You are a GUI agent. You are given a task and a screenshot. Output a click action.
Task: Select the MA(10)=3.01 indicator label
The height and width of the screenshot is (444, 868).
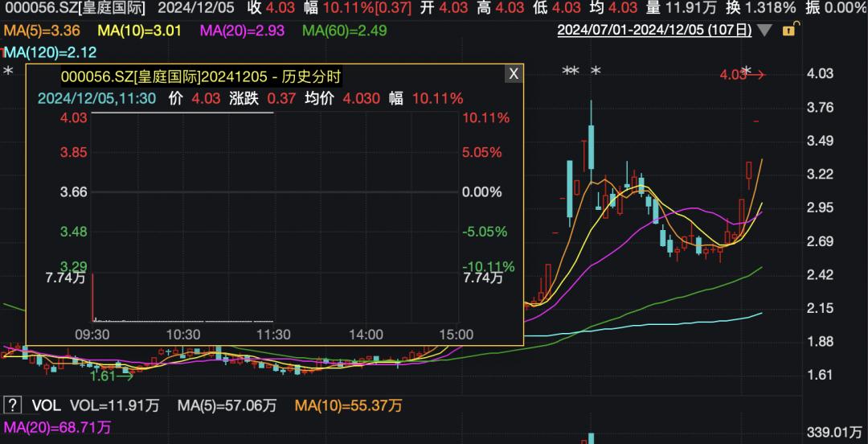point(138,31)
